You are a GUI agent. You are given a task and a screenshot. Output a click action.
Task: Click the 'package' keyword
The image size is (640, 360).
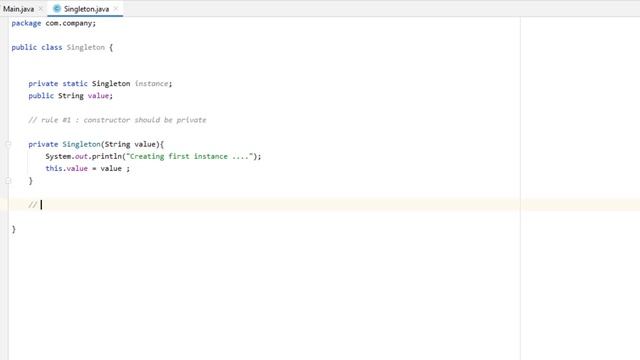[26, 23]
